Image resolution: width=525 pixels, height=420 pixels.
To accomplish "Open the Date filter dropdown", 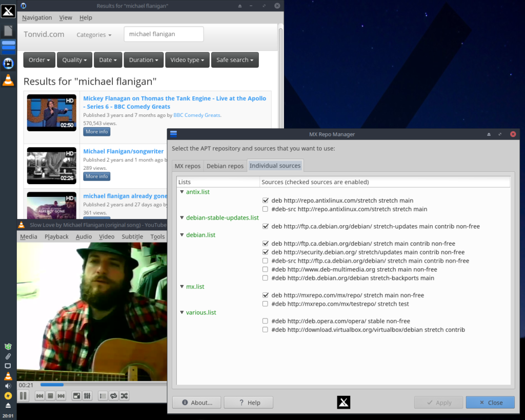I will 108,60.
